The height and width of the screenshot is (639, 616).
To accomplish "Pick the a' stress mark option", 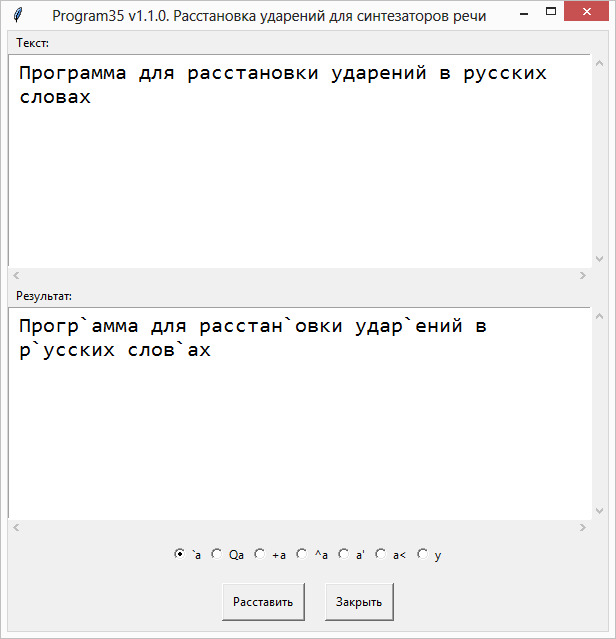I will point(344,554).
